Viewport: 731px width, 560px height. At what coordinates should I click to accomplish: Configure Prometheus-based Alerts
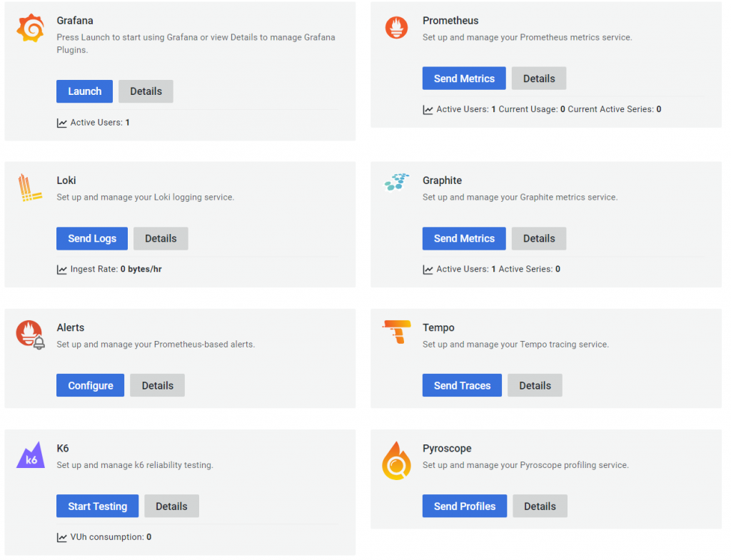[x=90, y=385]
